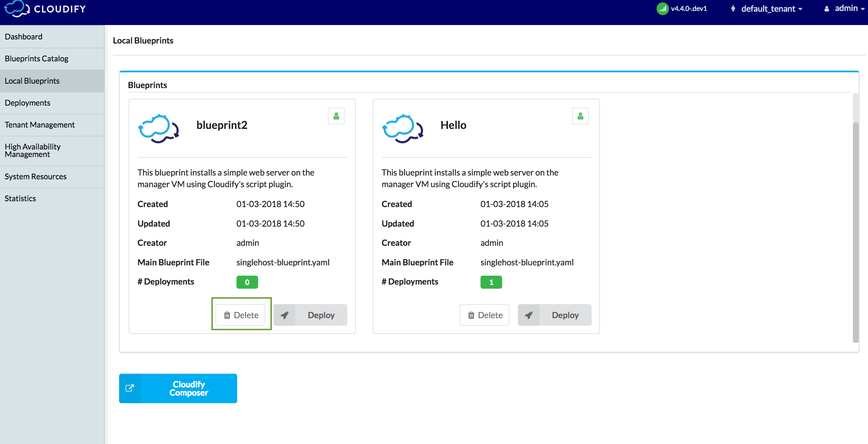Click the green user icon on blueprint2 card

[336, 116]
